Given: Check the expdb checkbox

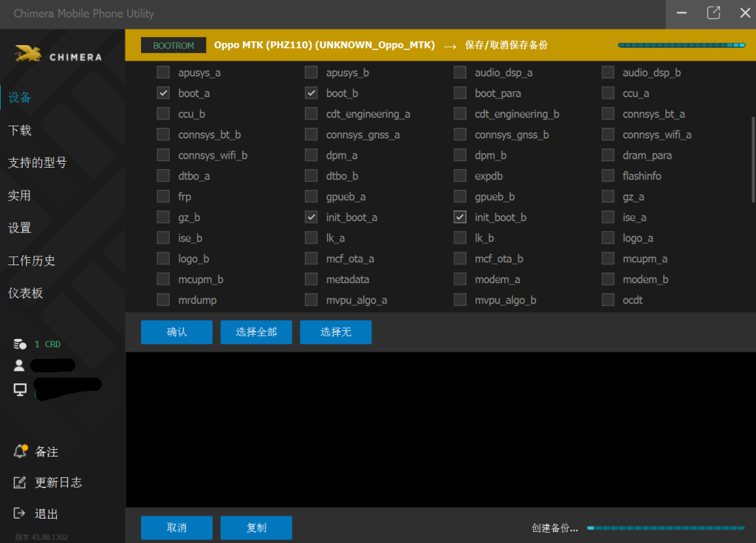Looking at the screenshot, I should coord(460,176).
